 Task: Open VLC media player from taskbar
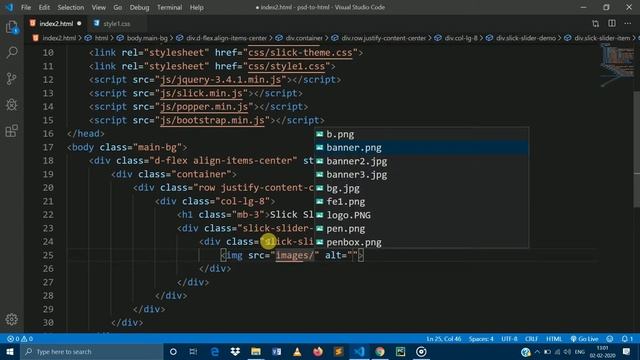pos(297,351)
